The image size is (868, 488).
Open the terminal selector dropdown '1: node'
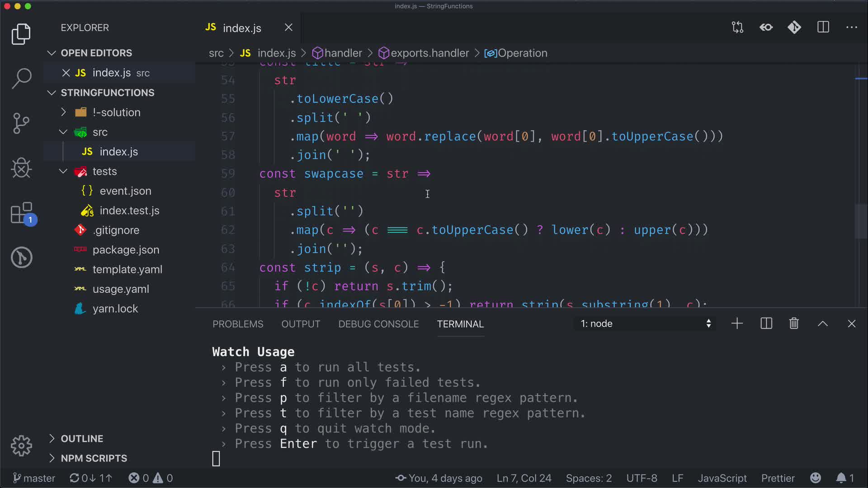[645, 324]
